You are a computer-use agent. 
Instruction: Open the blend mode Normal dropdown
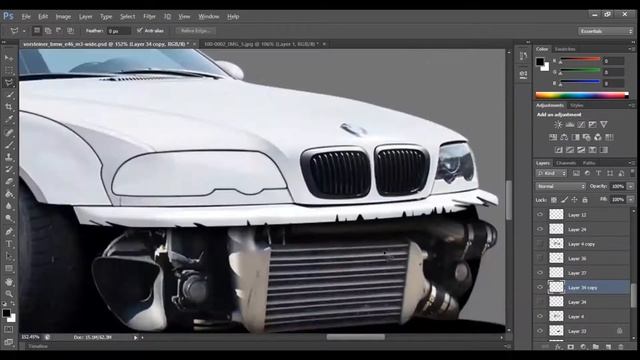tap(561, 187)
